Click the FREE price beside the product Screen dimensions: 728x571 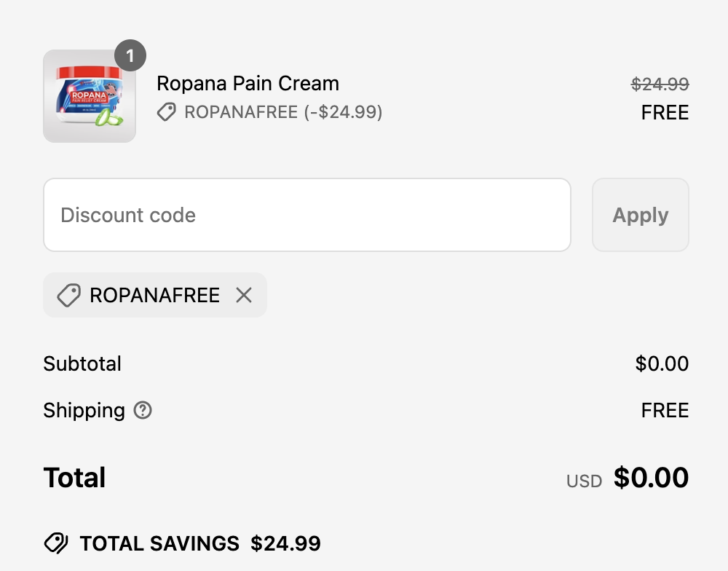pos(665,113)
